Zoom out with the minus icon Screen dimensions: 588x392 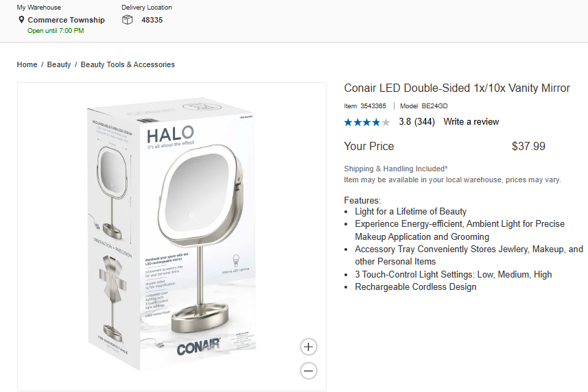pyautogui.click(x=309, y=371)
